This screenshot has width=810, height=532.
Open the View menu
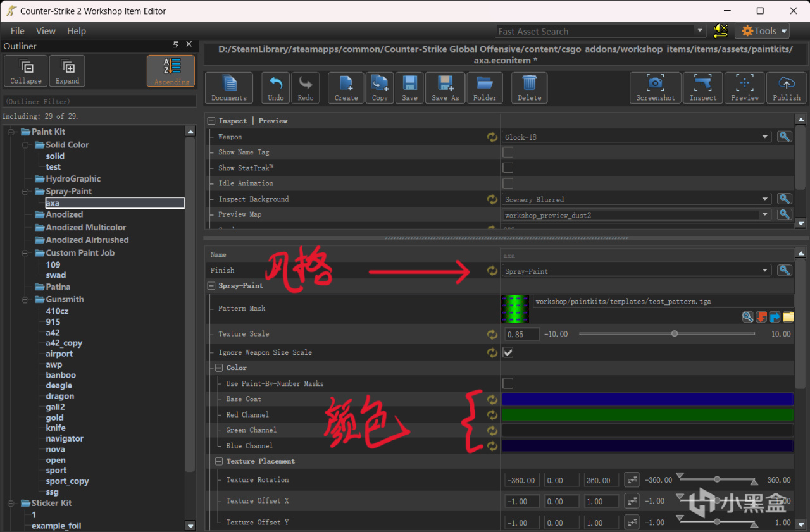tap(46, 30)
